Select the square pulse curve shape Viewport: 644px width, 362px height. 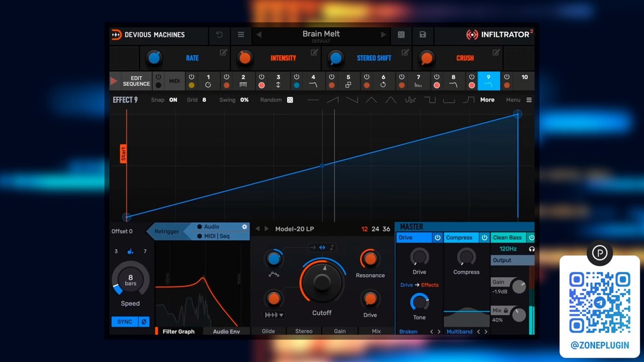tap(430, 100)
